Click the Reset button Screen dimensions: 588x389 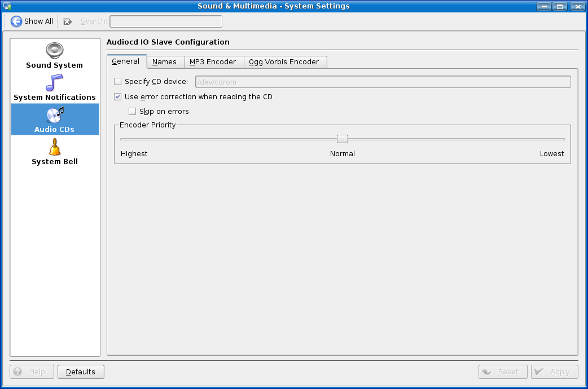tap(502, 372)
